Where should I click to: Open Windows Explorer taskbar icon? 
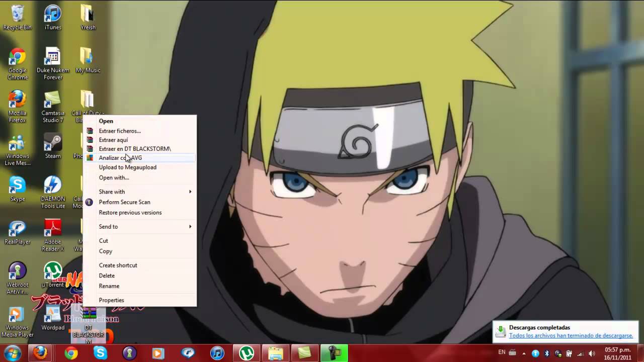click(275, 353)
